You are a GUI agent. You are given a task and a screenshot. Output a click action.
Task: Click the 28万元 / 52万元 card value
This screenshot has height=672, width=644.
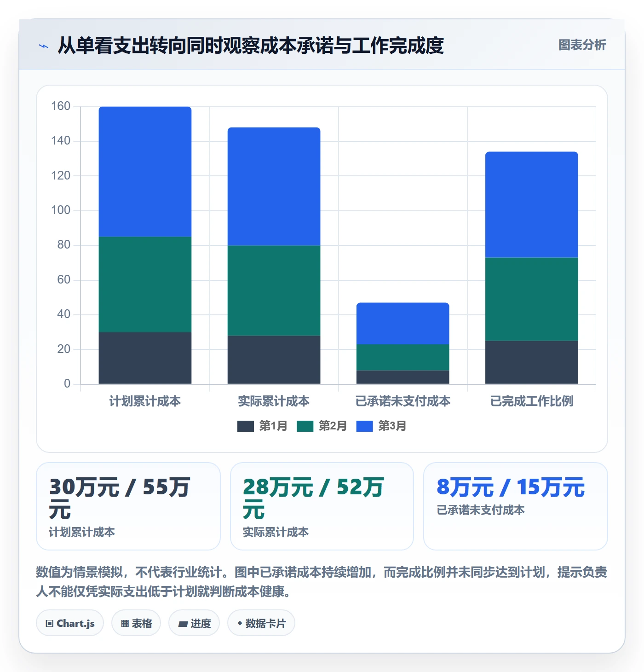[313, 498]
